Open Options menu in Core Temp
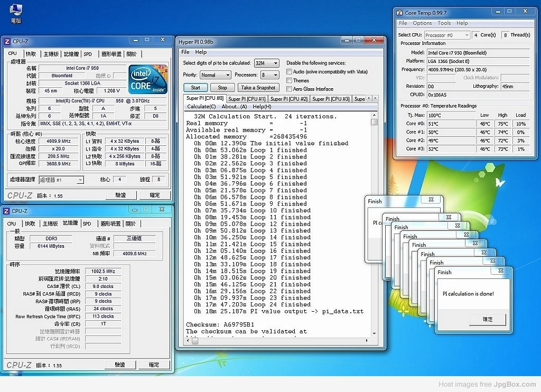Viewport: 541px width, 392px height. (x=422, y=23)
